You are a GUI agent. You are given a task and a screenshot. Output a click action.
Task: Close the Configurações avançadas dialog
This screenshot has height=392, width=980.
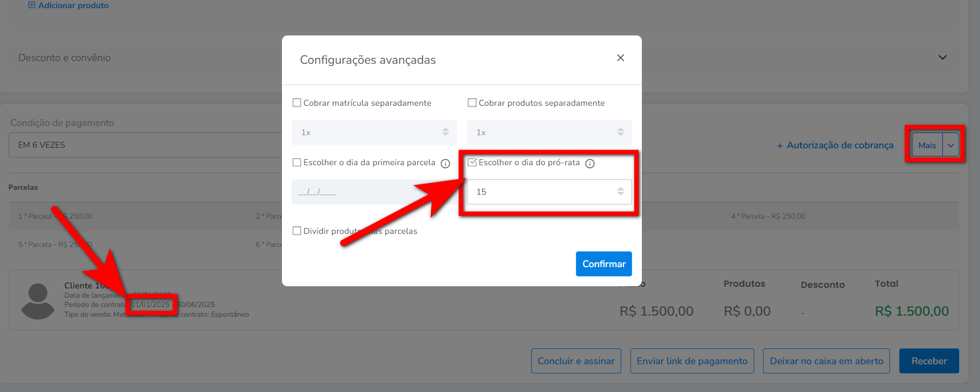tap(620, 58)
